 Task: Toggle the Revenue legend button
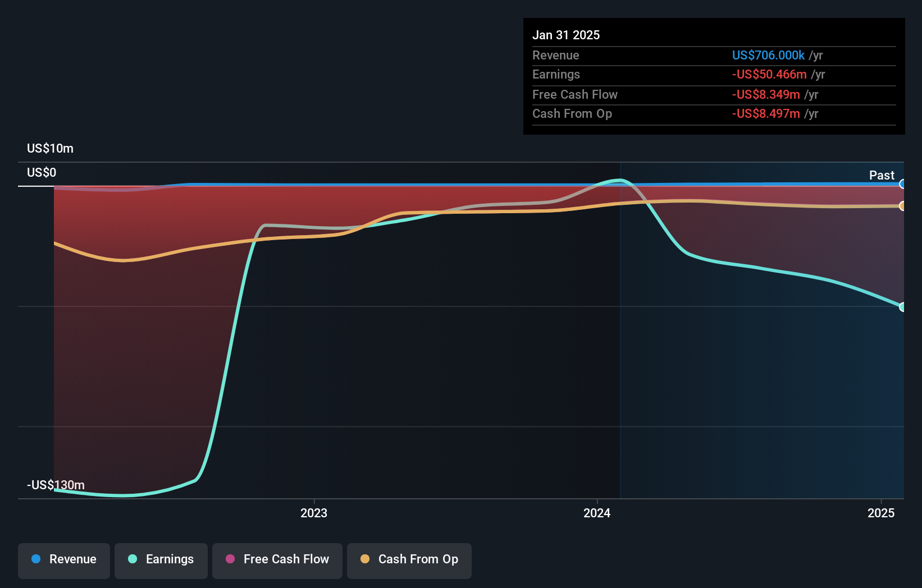(64, 561)
